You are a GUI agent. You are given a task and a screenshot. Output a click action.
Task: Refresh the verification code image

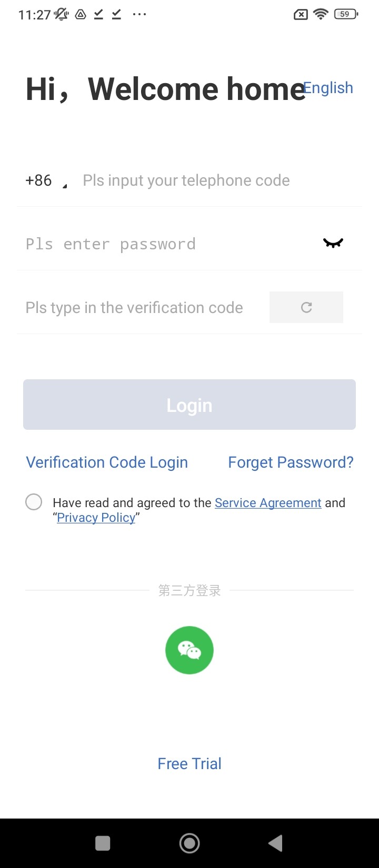pyautogui.click(x=306, y=307)
